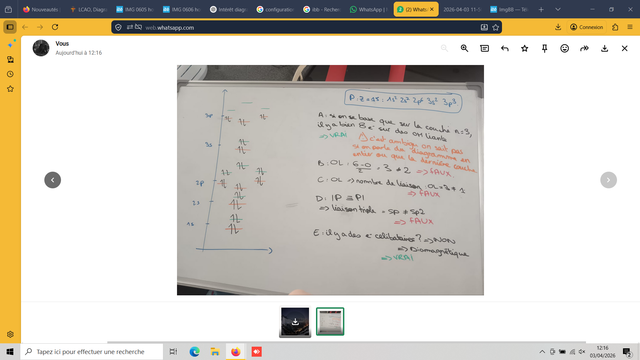Reload the WhatsApp Web page
This screenshot has width=640, height=360.
point(55,27)
